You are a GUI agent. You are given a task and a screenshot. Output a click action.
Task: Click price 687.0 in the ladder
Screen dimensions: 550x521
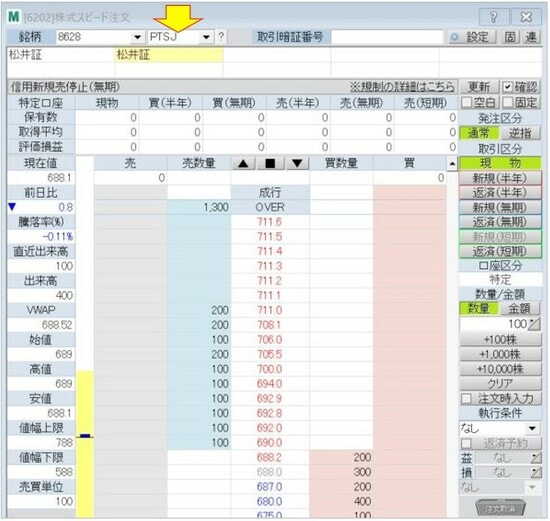[270, 487]
